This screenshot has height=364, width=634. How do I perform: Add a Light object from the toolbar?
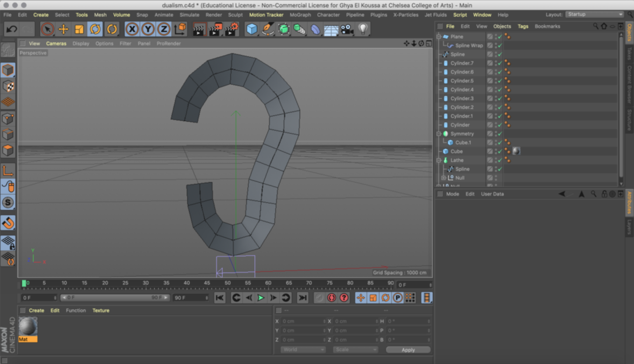point(363,29)
